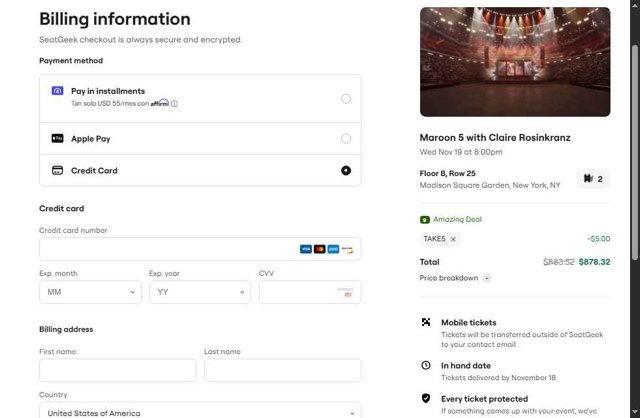Click the Credit Card payment icon
This screenshot has width=640, height=418.
(57, 170)
